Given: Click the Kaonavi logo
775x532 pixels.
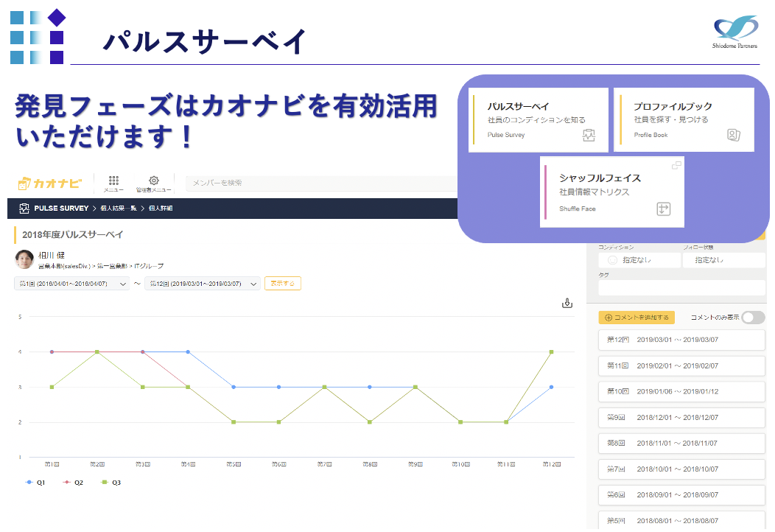Looking at the screenshot, I should pyautogui.click(x=50, y=183).
